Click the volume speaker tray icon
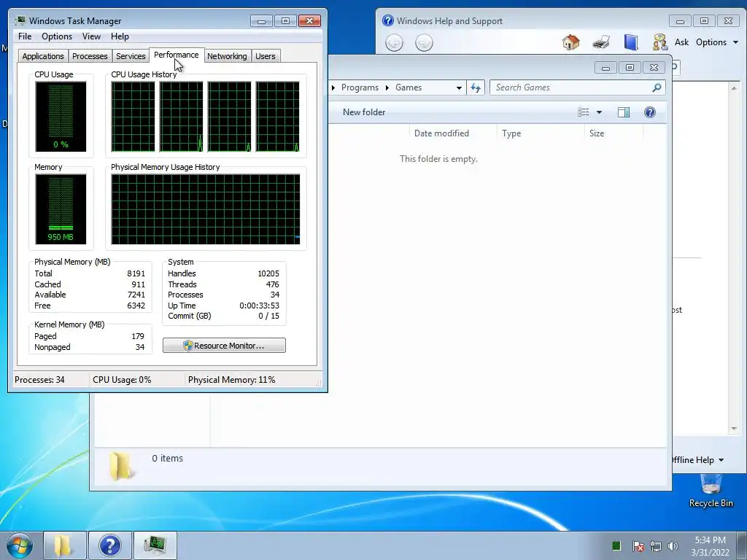 [x=673, y=545]
